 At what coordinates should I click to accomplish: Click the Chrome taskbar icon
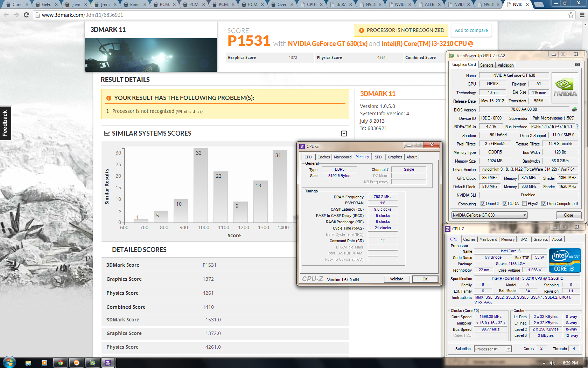pos(61,363)
